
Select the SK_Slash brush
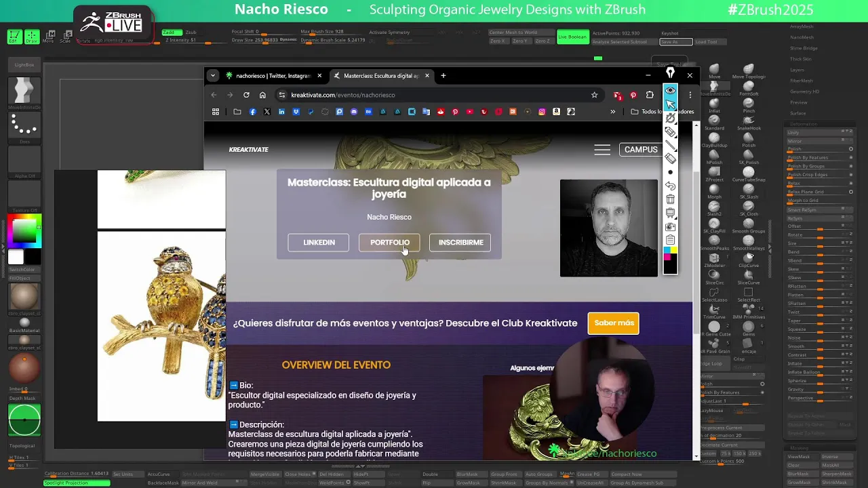coord(749,190)
